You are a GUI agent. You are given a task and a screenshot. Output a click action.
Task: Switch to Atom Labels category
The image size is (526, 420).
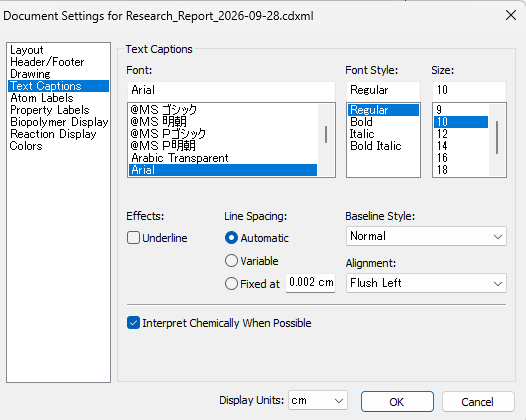click(x=42, y=98)
